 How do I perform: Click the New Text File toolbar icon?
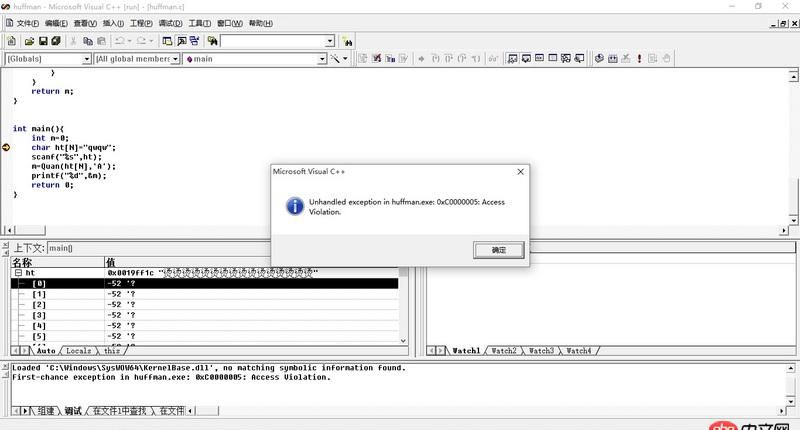click(x=12, y=41)
